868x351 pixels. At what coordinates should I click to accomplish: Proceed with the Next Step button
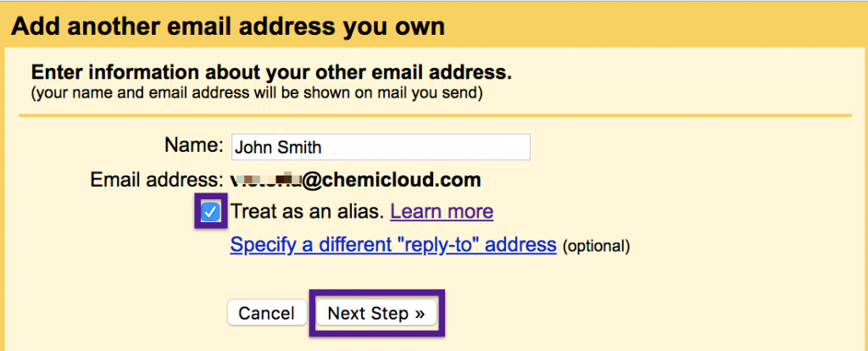pos(376,313)
